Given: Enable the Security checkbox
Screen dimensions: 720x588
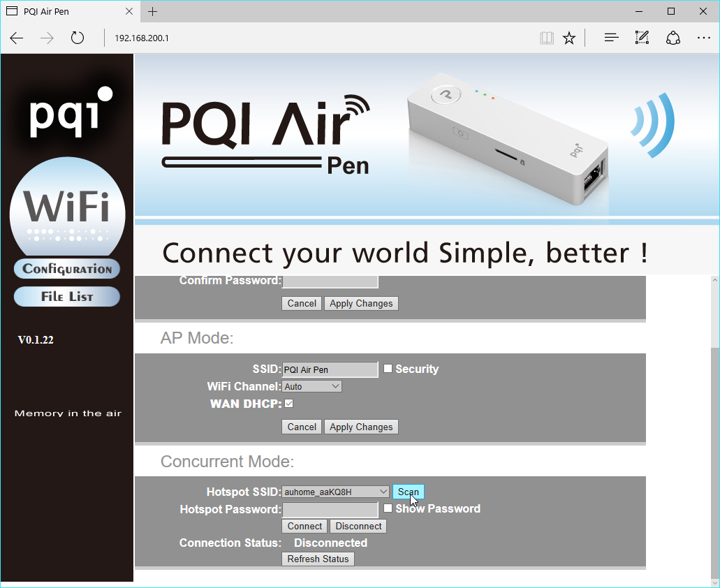Looking at the screenshot, I should tap(388, 369).
